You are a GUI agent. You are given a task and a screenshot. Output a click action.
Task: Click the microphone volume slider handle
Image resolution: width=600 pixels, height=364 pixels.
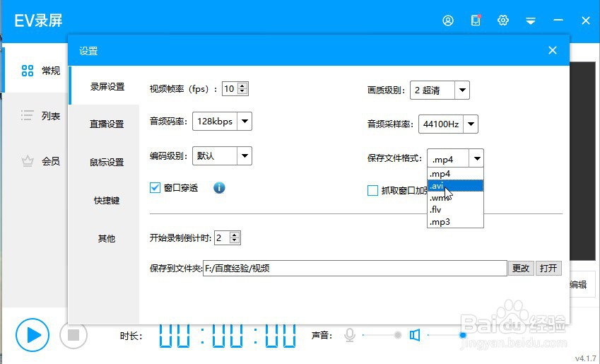coord(398,335)
